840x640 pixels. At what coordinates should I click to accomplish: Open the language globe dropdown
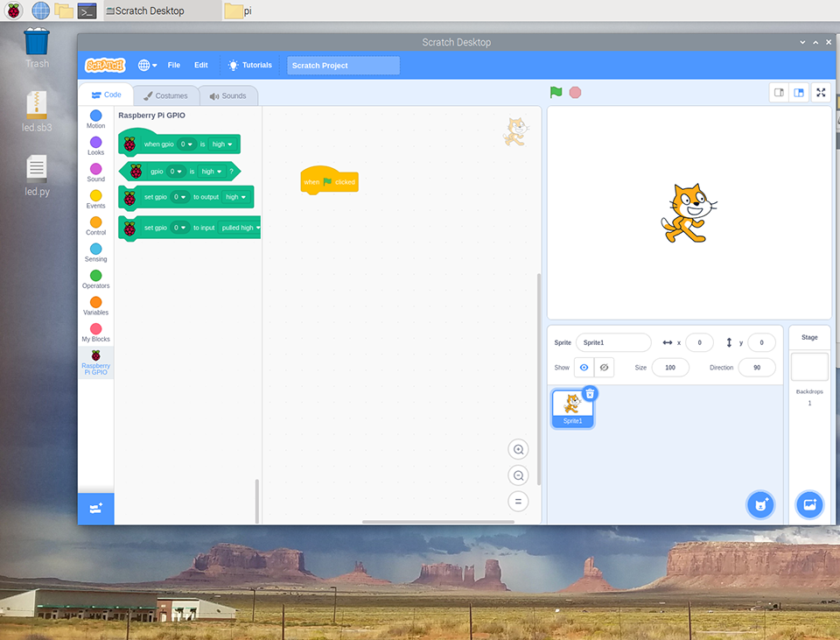(x=147, y=65)
